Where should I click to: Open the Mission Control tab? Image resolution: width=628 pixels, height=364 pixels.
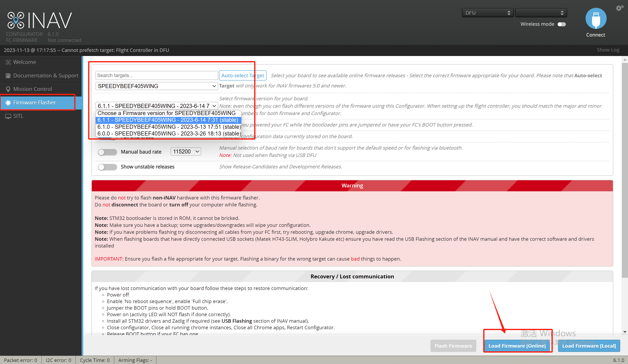point(41,89)
